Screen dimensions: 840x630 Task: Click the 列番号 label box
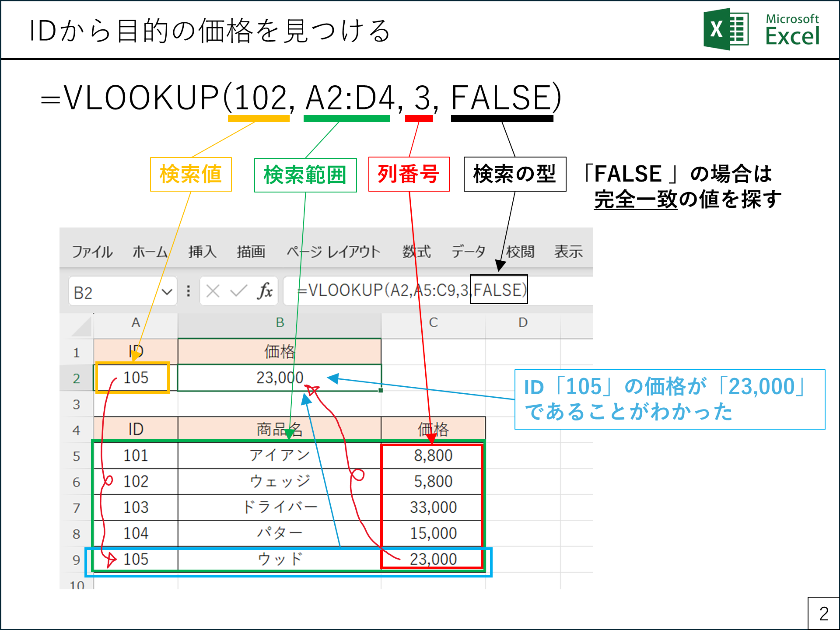point(409,174)
